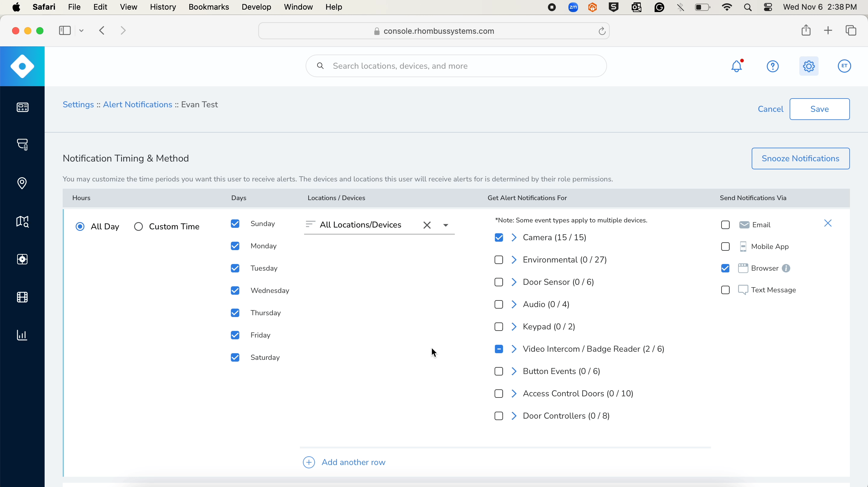Expand the Access Control Doors types

pos(514,394)
